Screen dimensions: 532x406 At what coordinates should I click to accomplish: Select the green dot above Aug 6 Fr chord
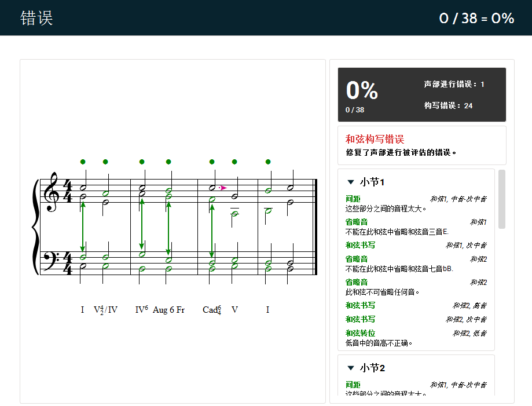pos(168,162)
